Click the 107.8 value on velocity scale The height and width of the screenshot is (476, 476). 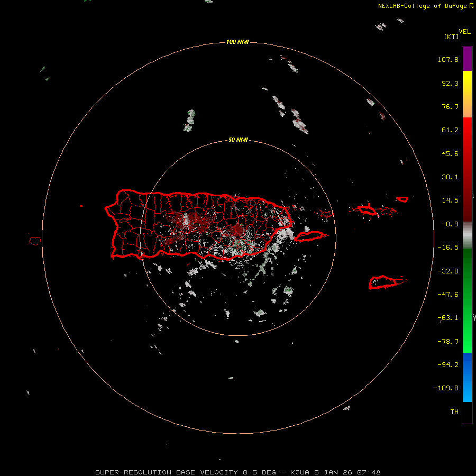click(448, 59)
